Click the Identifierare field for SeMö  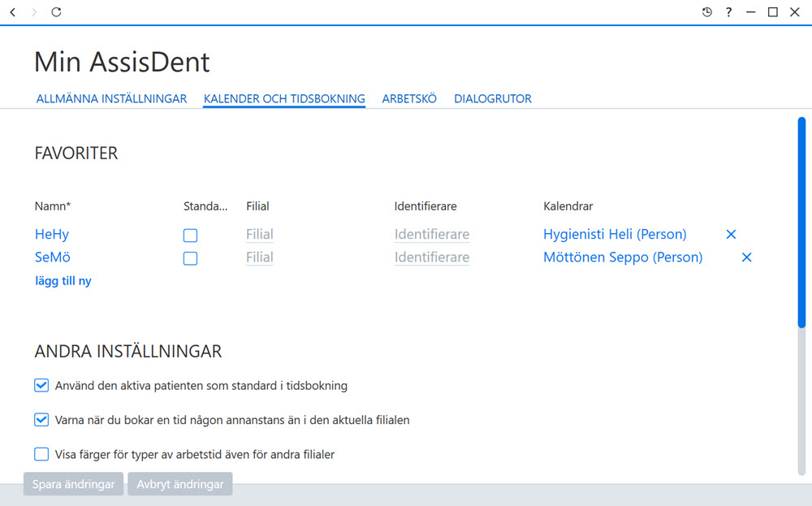[432, 257]
